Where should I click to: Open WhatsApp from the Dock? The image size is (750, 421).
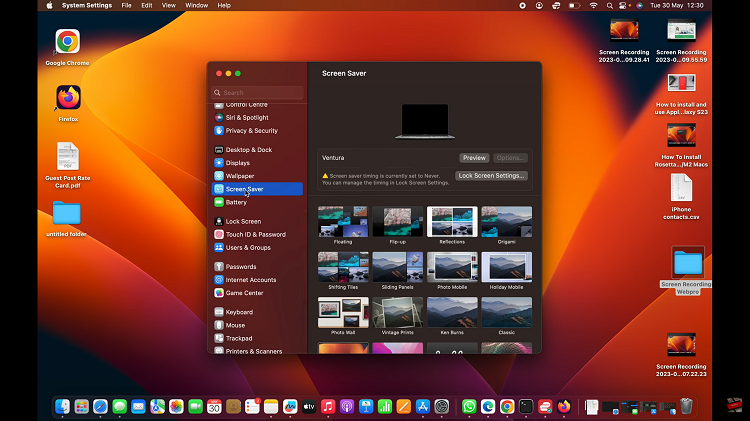click(x=469, y=407)
